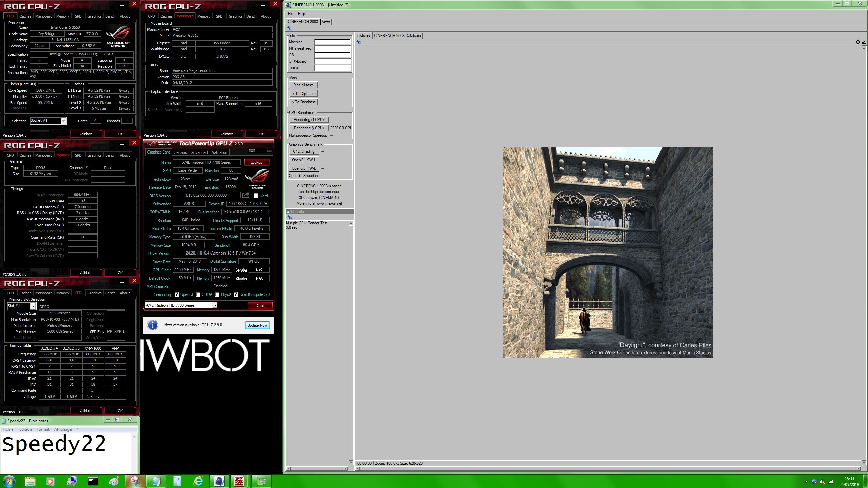The image size is (868, 488).
Task: Click C4D Shading benchmark button
Action: click(x=304, y=151)
